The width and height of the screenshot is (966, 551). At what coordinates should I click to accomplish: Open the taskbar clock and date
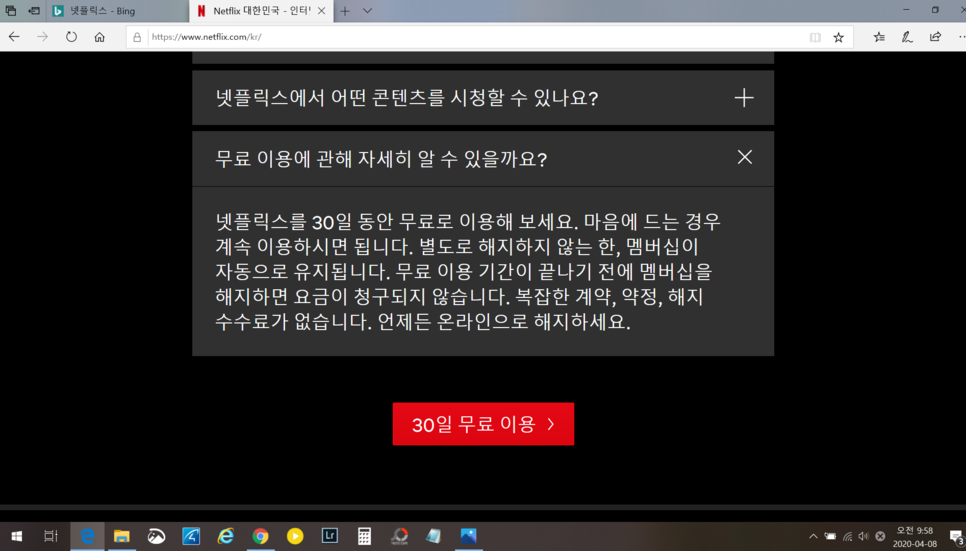[915, 537]
